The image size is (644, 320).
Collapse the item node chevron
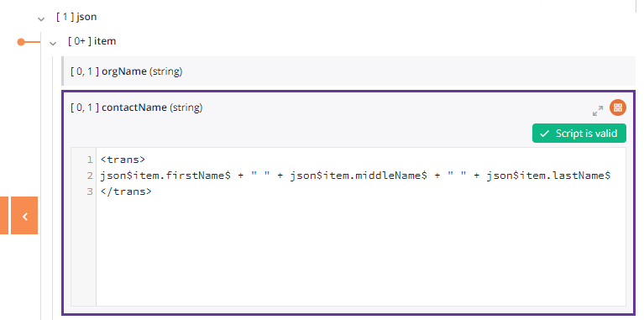pos(53,43)
